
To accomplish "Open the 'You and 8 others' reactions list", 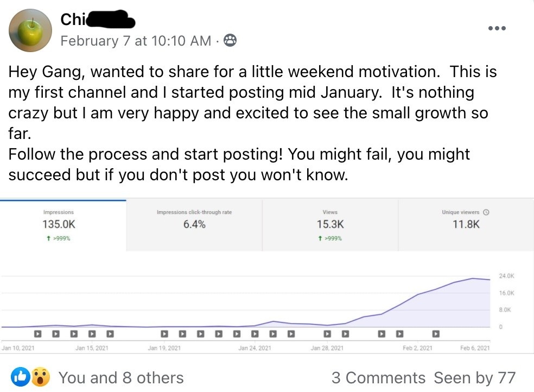I will [x=120, y=378].
